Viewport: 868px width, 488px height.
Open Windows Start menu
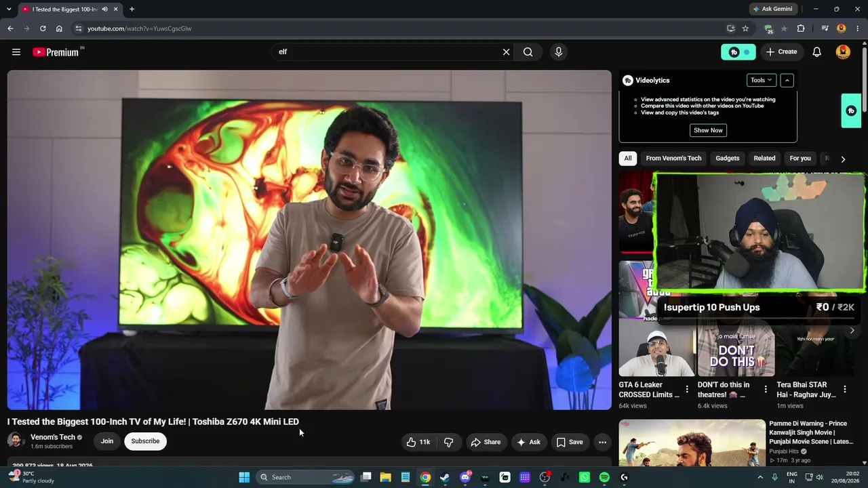[244, 477]
